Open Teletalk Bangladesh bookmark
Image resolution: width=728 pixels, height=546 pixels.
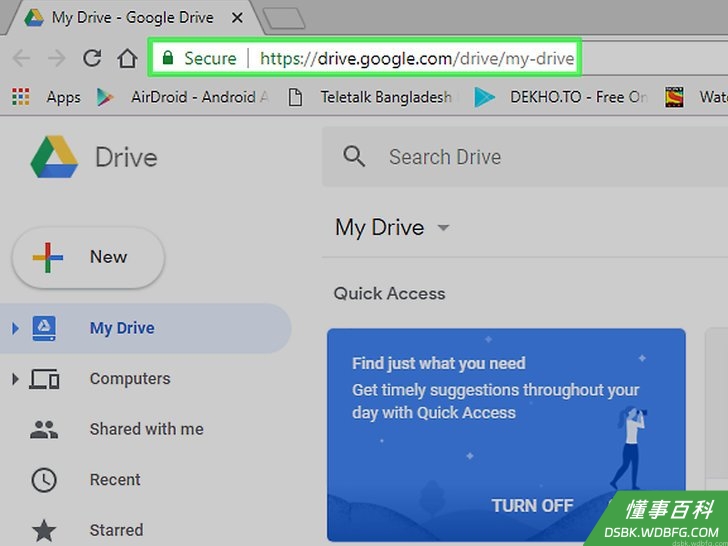(373, 97)
